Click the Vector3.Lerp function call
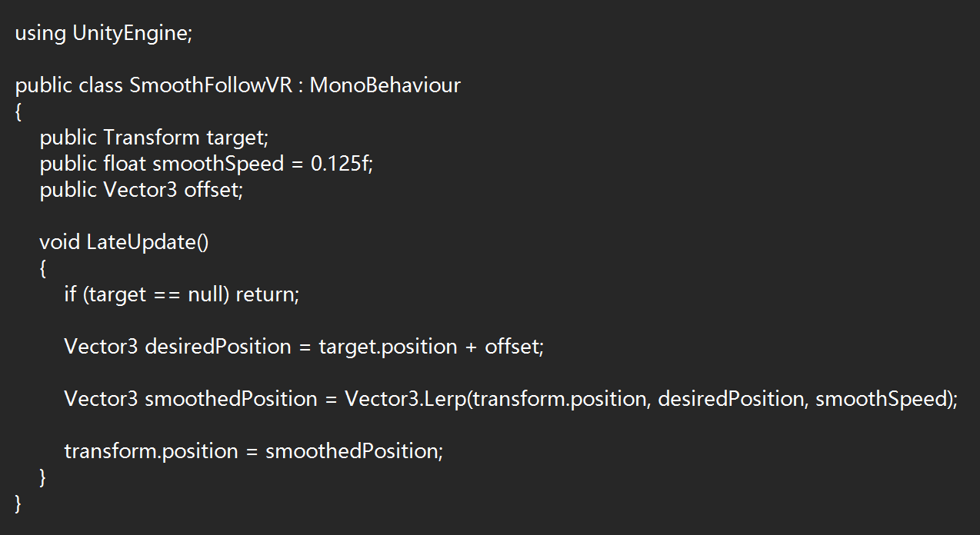 click(x=405, y=399)
